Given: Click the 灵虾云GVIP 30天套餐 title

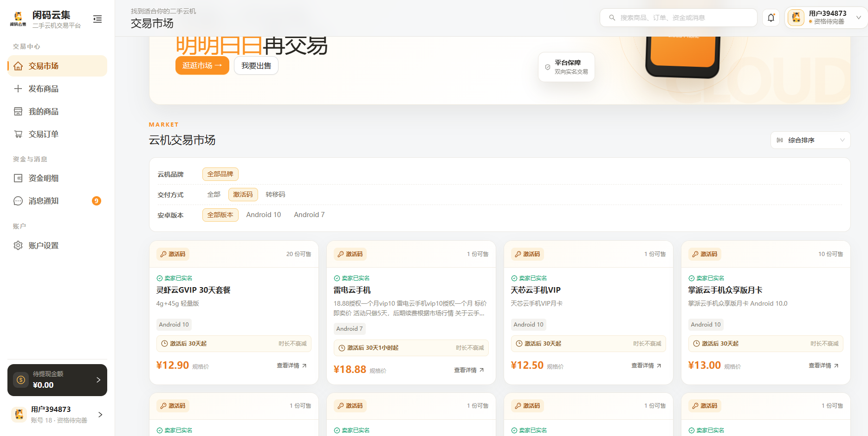Looking at the screenshot, I should click(194, 290).
